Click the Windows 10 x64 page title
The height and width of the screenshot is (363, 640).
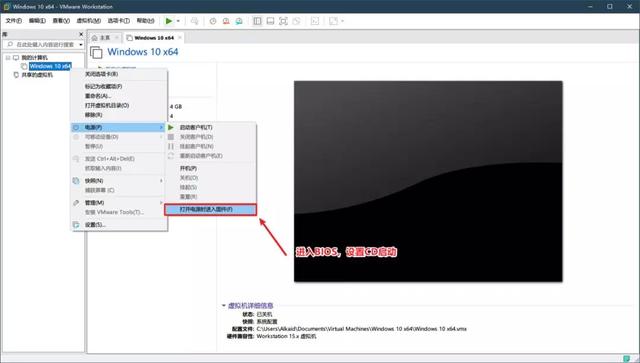[x=143, y=52]
